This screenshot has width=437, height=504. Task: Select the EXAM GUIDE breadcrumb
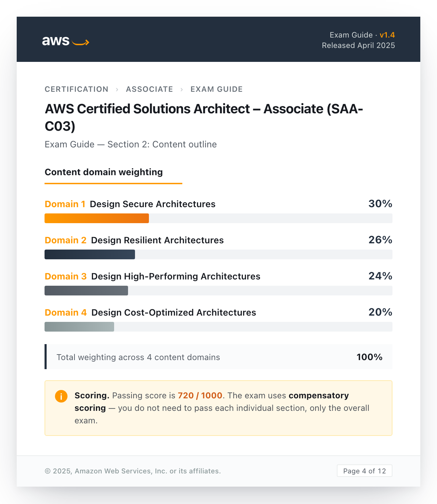216,89
